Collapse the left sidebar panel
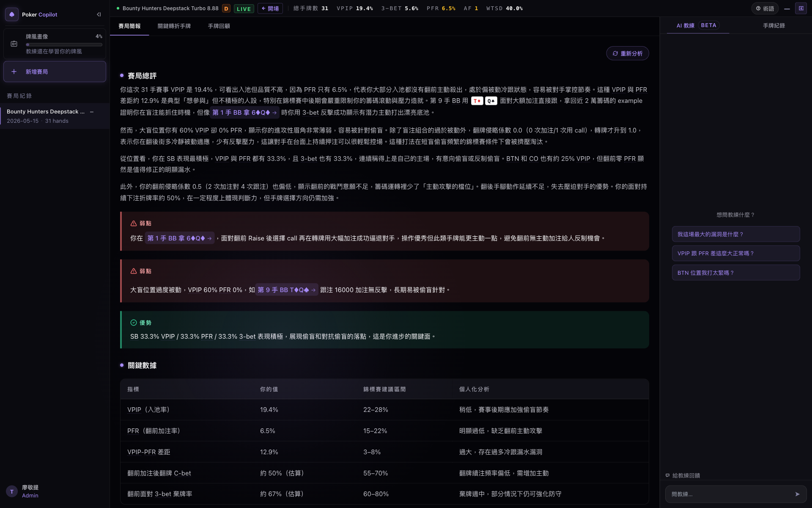This screenshot has height=508, width=812. [x=99, y=14]
